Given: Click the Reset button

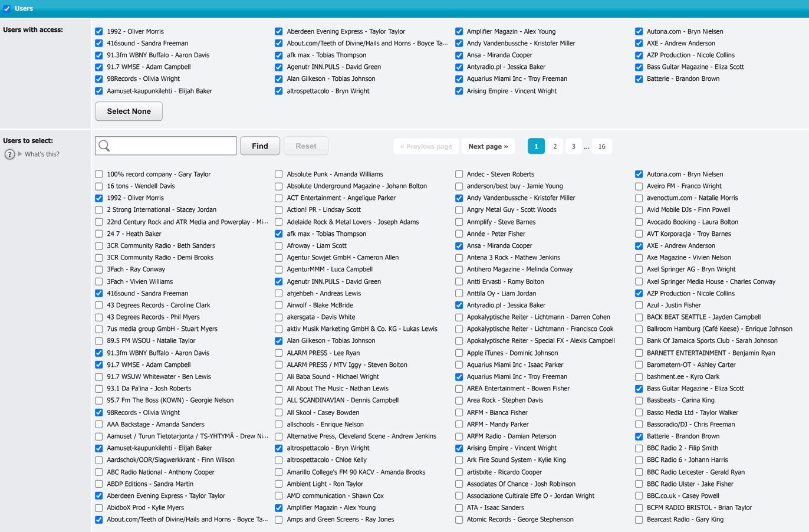Looking at the screenshot, I should pyautogui.click(x=306, y=146).
